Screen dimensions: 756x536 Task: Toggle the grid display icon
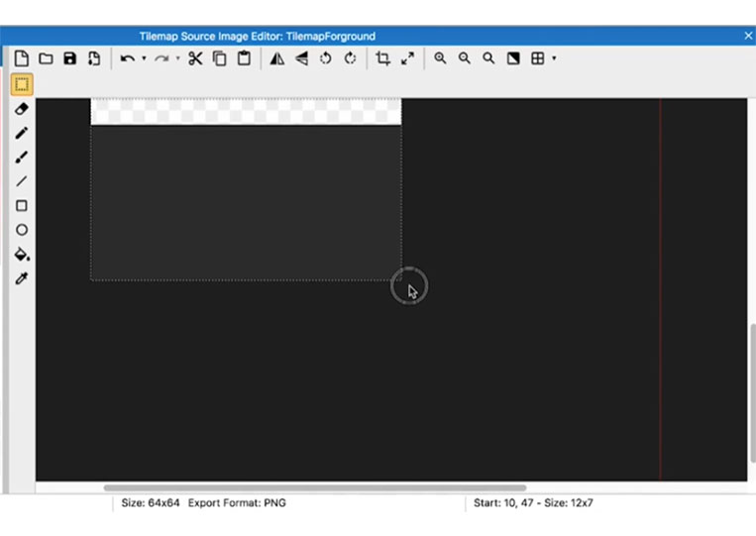tap(538, 58)
